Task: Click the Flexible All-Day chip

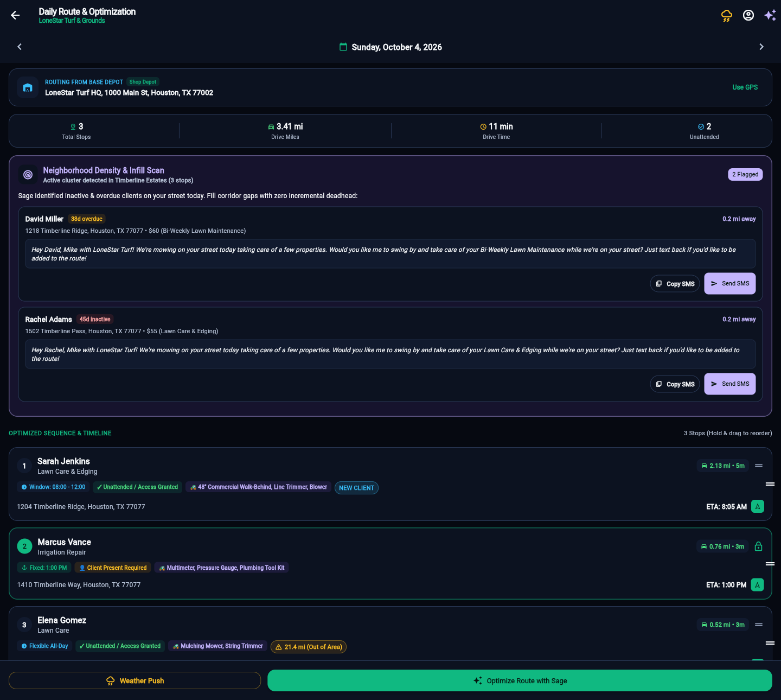Action: [44, 646]
